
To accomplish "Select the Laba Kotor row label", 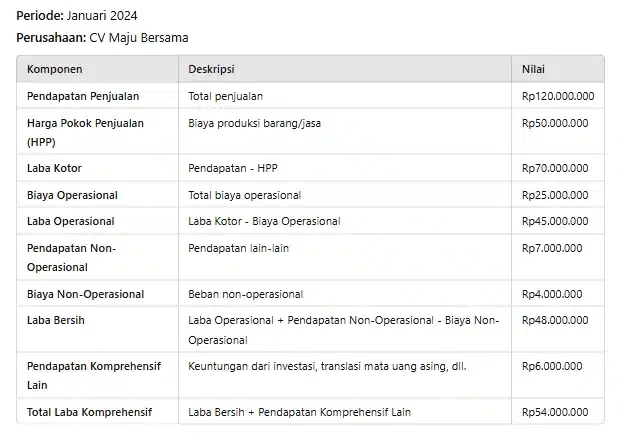I will click(x=54, y=168).
